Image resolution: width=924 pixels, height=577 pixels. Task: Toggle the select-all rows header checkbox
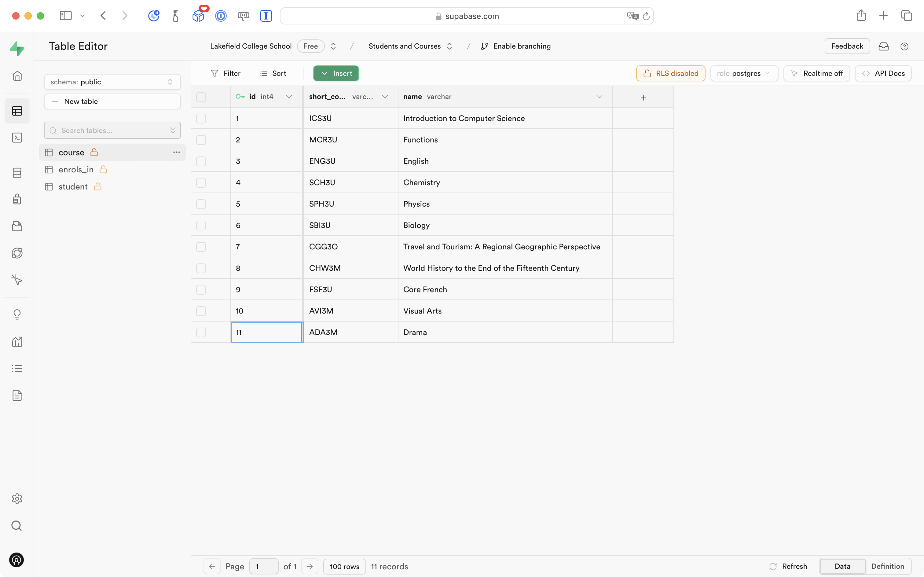point(201,97)
